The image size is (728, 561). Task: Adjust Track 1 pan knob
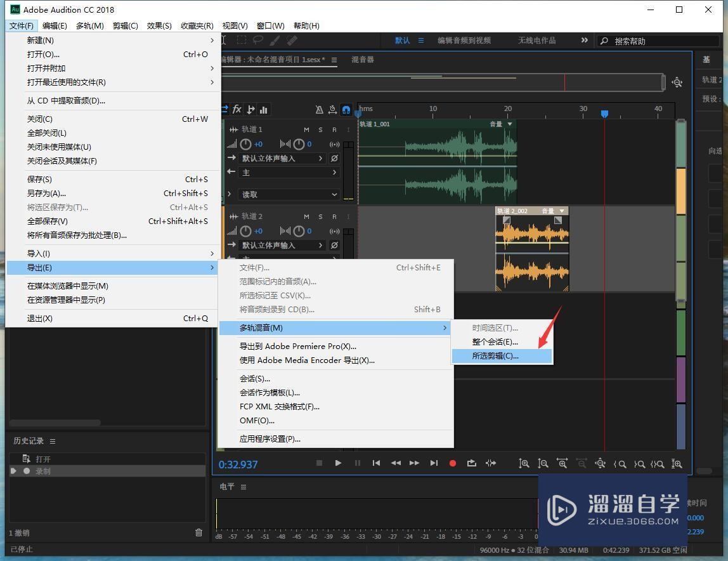tap(299, 144)
